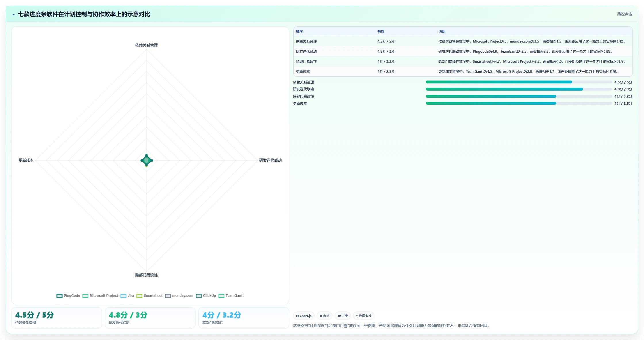The height and width of the screenshot is (340, 644).
Task: Click the 更新成本 progress bar
Action: point(519,103)
